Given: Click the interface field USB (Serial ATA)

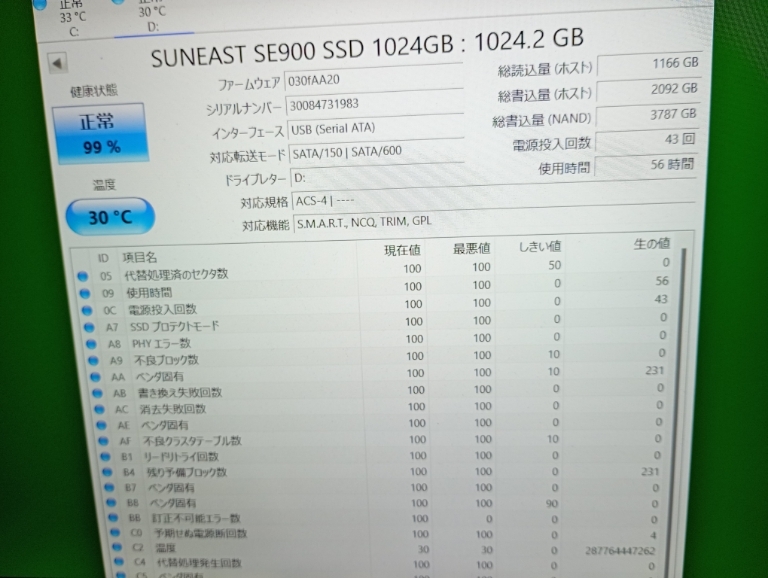Looking at the screenshot, I should tap(376, 128).
